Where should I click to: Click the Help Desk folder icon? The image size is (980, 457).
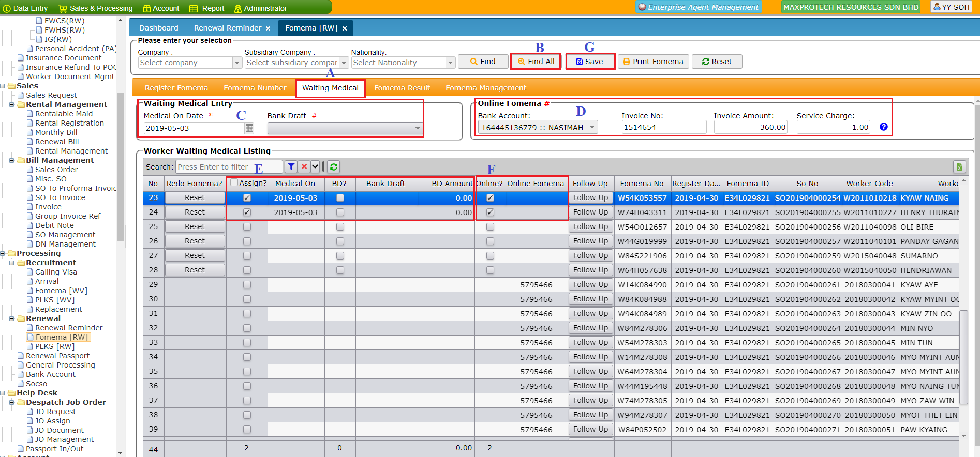[11, 393]
